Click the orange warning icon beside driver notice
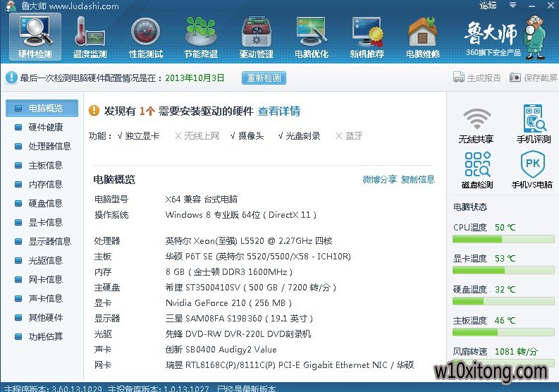 (x=94, y=111)
